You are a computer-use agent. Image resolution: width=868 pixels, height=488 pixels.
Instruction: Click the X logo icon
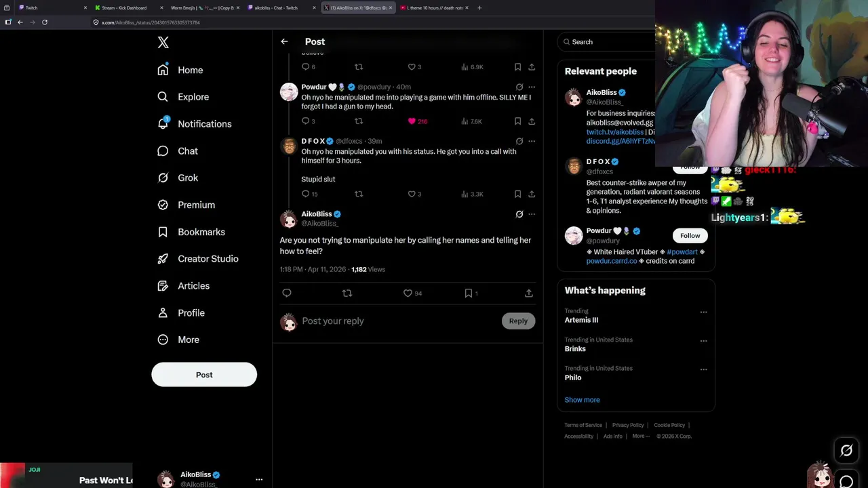[163, 43]
